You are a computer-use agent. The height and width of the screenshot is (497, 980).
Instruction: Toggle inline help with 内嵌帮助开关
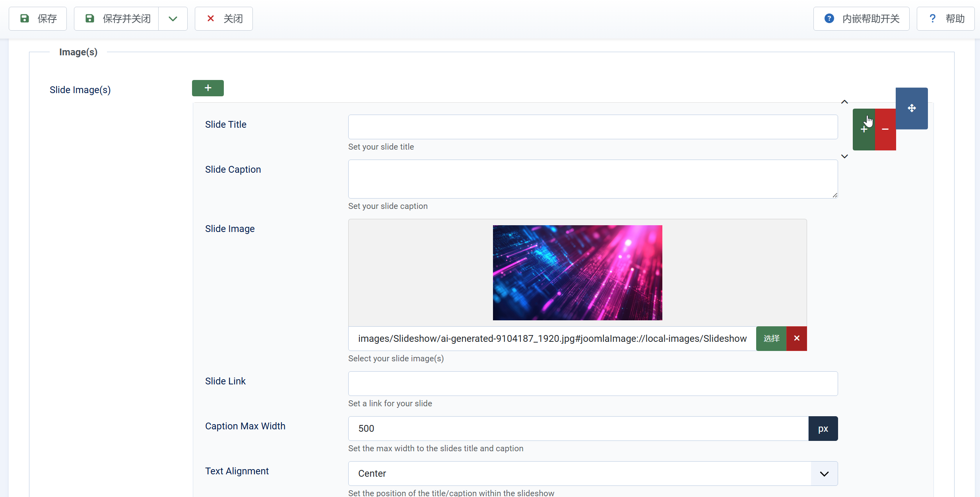pos(861,19)
